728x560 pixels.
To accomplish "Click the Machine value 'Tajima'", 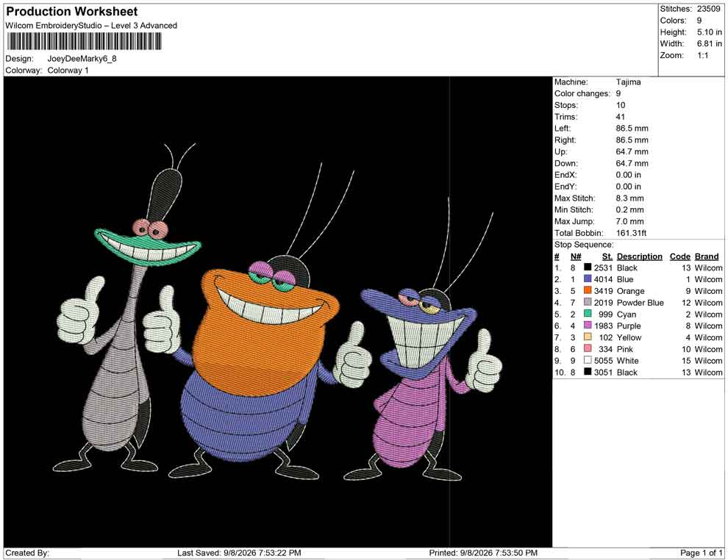I will pyautogui.click(x=628, y=82).
